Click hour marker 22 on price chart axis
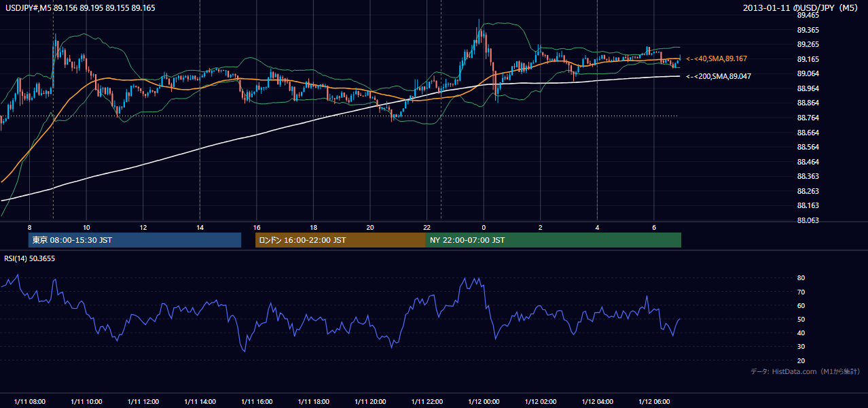868x408 pixels. point(427,226)
